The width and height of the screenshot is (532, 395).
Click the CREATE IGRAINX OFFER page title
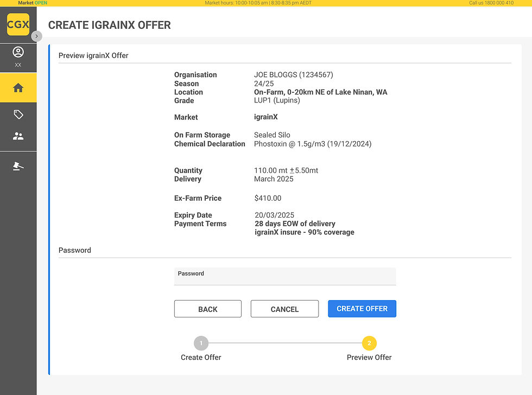point(109,25)
